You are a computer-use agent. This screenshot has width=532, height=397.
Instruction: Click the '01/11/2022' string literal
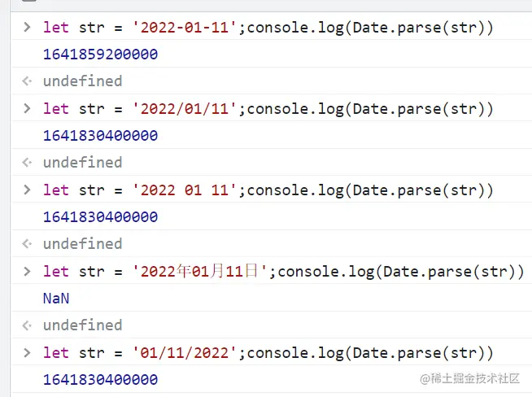pyautogui.click(x=186, y=353)
